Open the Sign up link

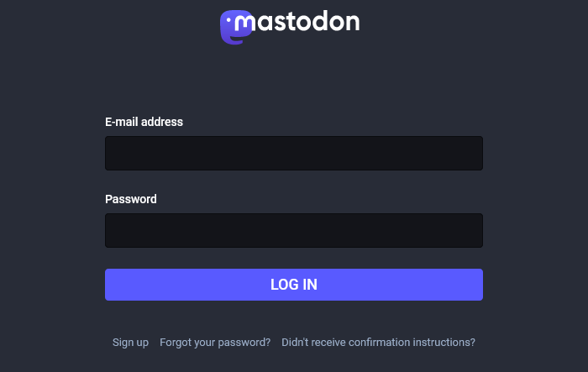[130, 343]
